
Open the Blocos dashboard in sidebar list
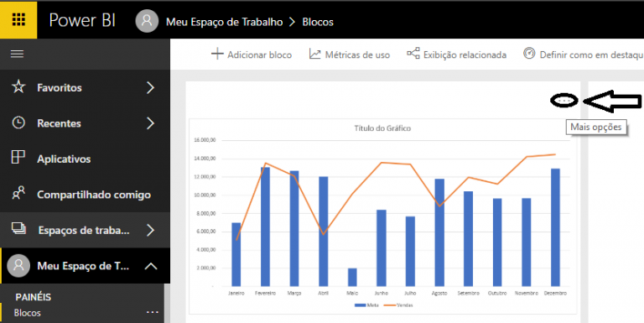click(28, 313)
